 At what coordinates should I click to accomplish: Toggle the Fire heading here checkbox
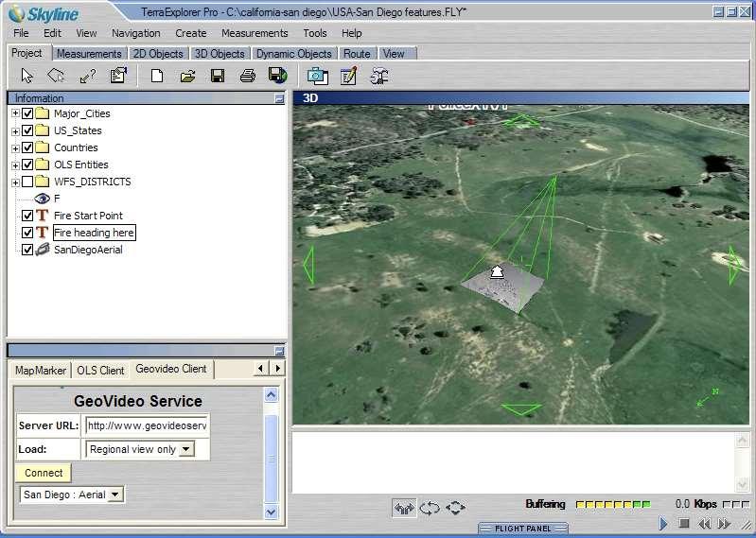click(27, 233)
